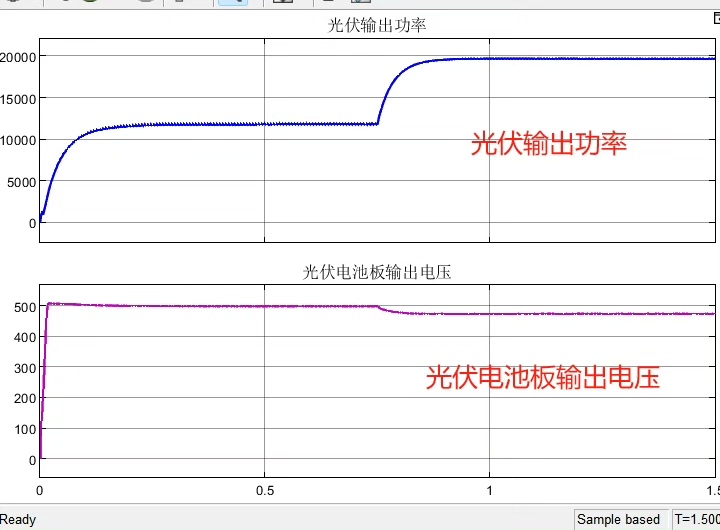The height and width of the screenshot is (530, 720).
Task: Click the Sample based status bar entry
Action: click(x=618, y=519)
